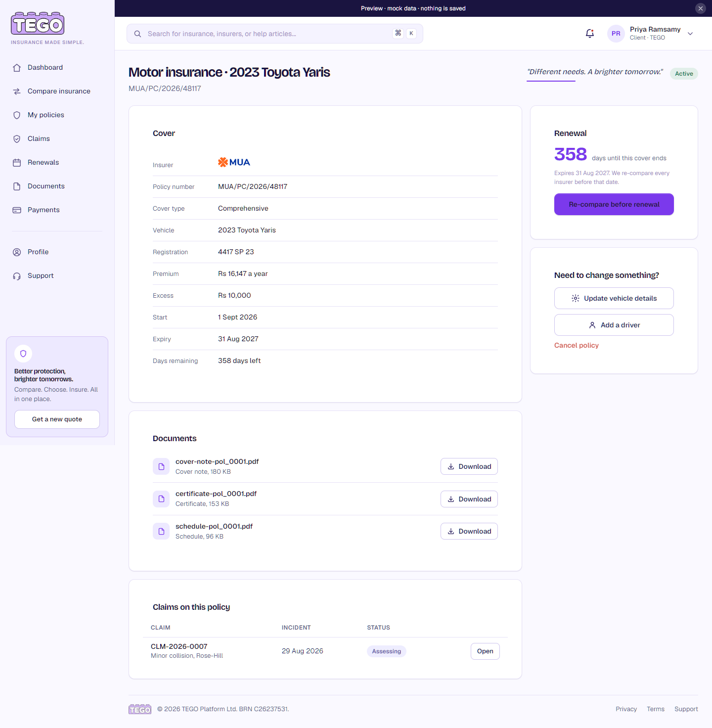The height and width of the screenshot is (728, 712).
Task: Open Privacy link in footer
Action: pyautogui.click(x=626, y=709)
